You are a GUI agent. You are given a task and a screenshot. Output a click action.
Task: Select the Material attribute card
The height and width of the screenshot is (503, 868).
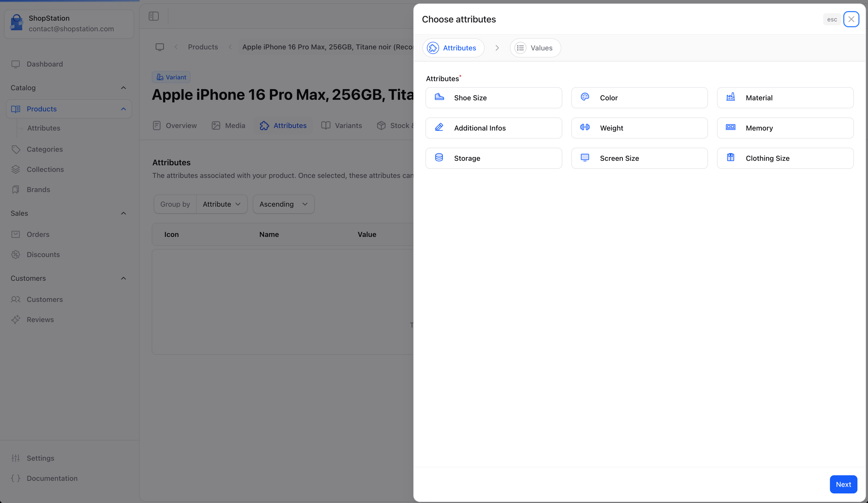click(x=785, y=98)
